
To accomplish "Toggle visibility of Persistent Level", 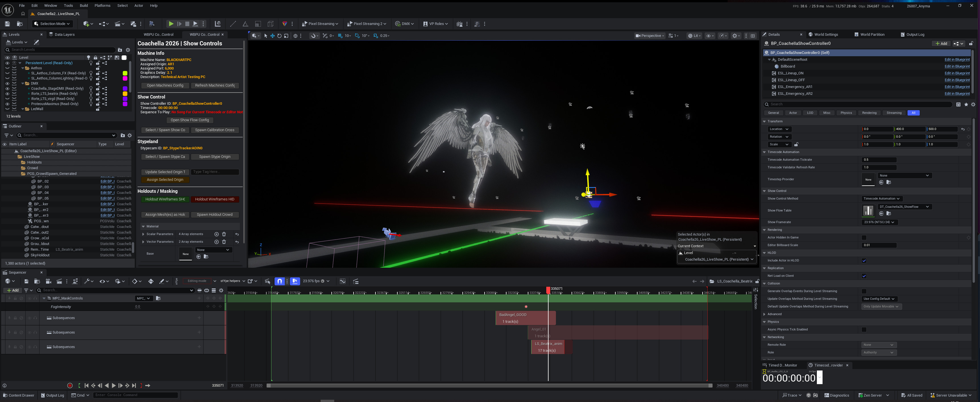I will click(7, 63).
